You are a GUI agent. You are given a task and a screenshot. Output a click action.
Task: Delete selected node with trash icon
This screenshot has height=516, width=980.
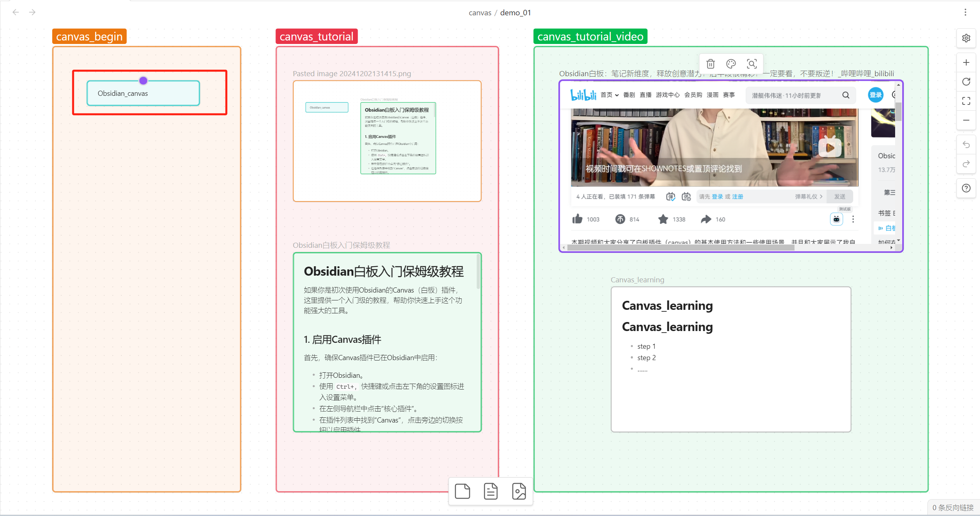click(x=710, y=64)
